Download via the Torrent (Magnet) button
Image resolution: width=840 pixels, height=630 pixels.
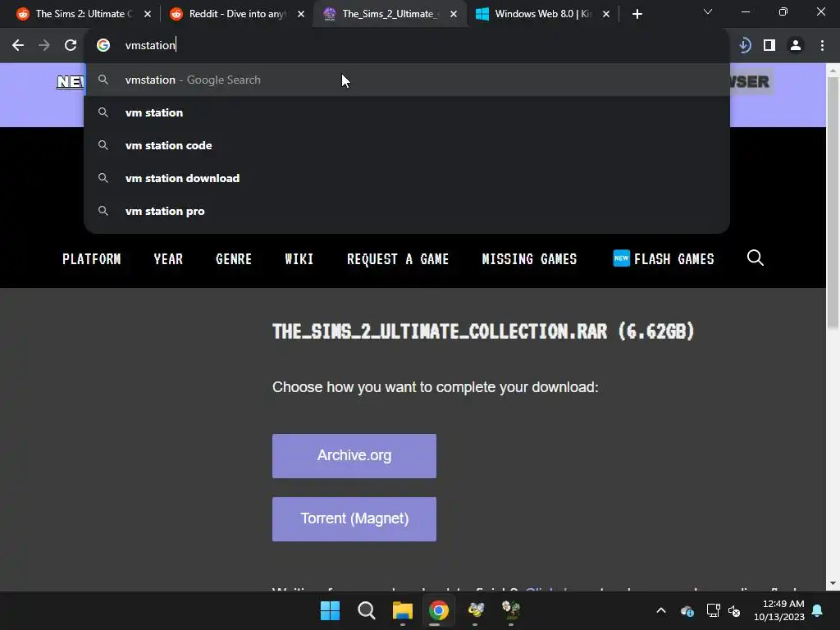(x=354, y=519)
